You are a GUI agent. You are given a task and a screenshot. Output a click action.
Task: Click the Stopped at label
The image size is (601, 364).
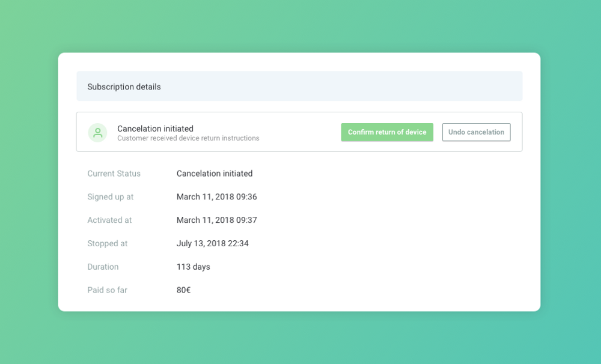(108, 244)
